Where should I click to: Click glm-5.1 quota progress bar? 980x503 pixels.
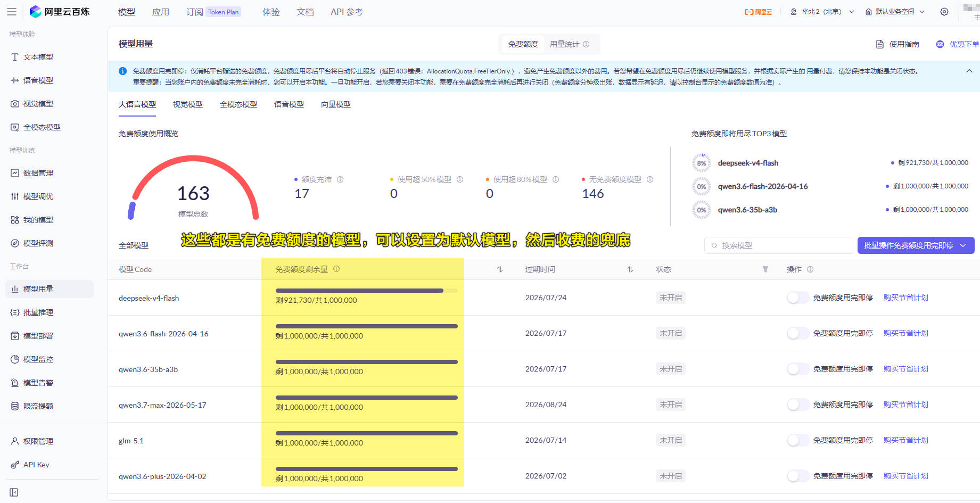366,433
